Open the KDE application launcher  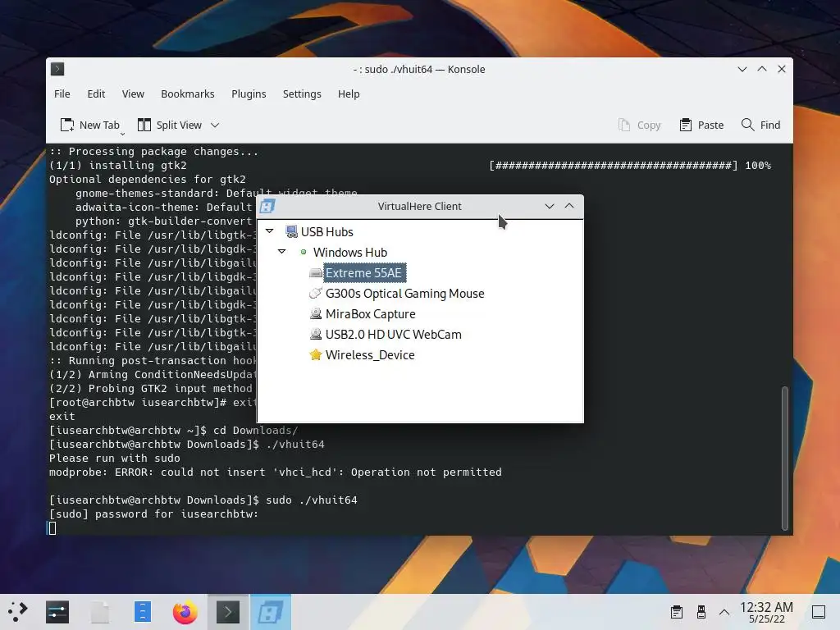point(18,612)
